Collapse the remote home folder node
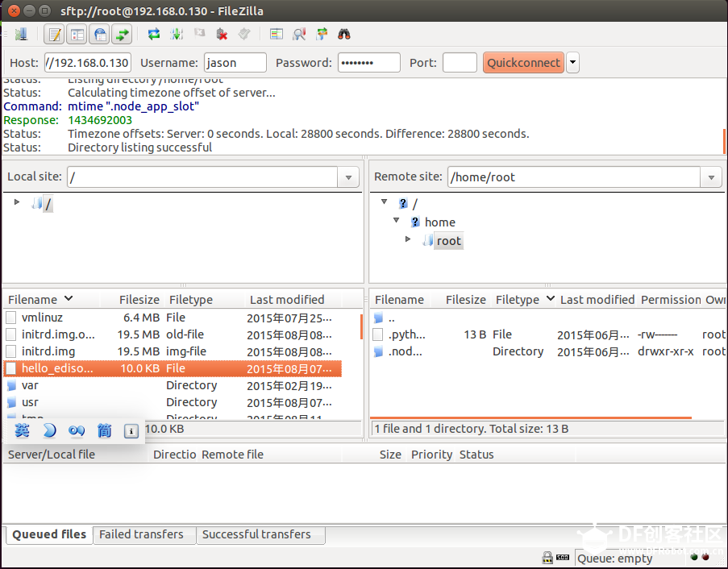728x569 pixels. pyautogui.click(x=396, y=221)
